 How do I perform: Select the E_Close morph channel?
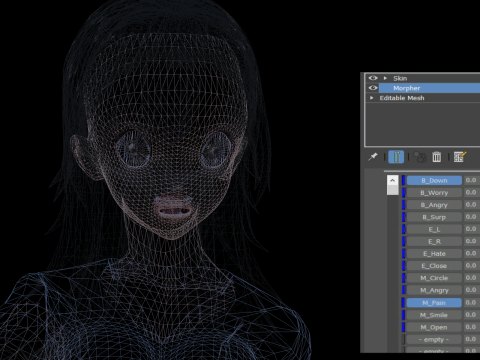[x=434, y=266]
